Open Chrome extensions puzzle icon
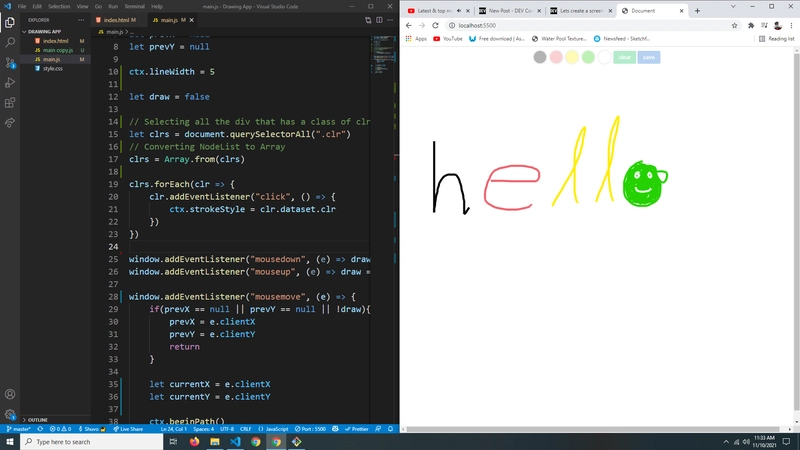800x450 pixels. [751, 26]
